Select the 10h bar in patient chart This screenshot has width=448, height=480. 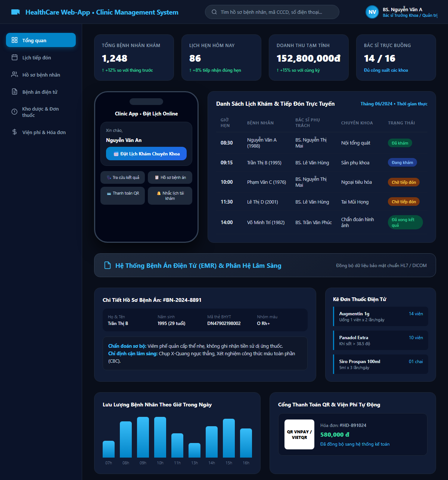(160, 437)
